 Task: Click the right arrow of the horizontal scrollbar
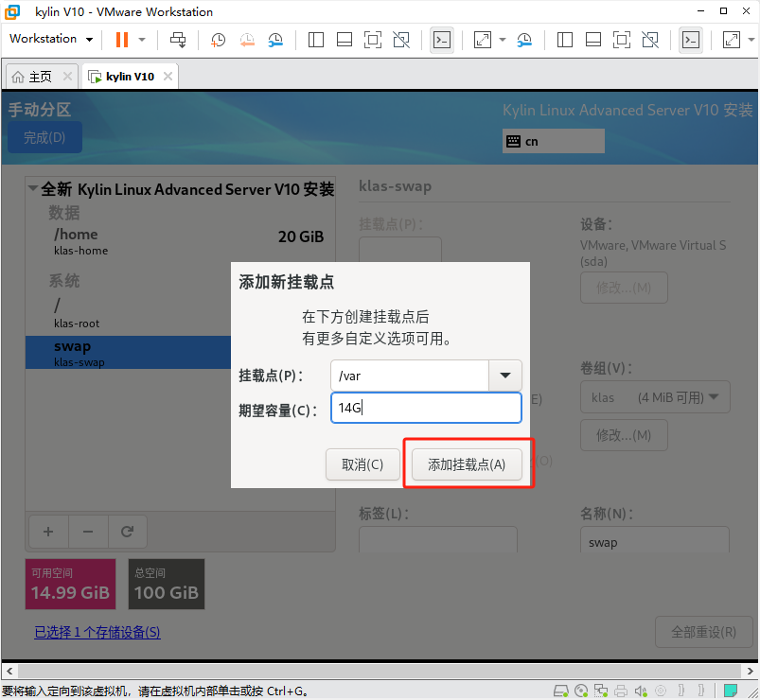coord(750,671)
